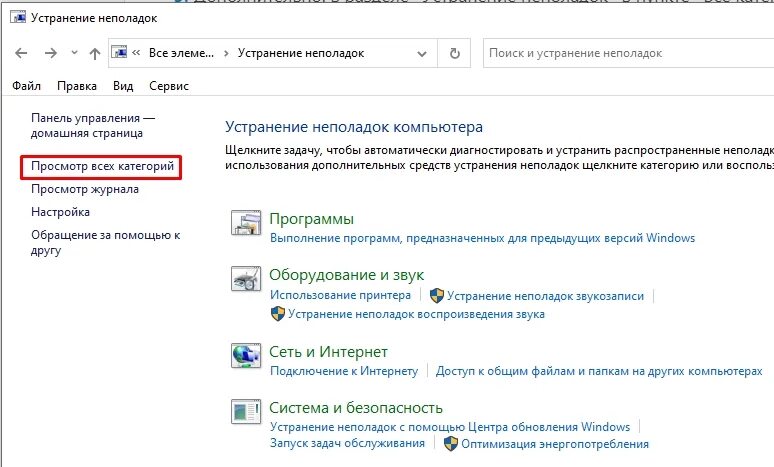Click the address bar control panel icon

click(x=119, y=52)
